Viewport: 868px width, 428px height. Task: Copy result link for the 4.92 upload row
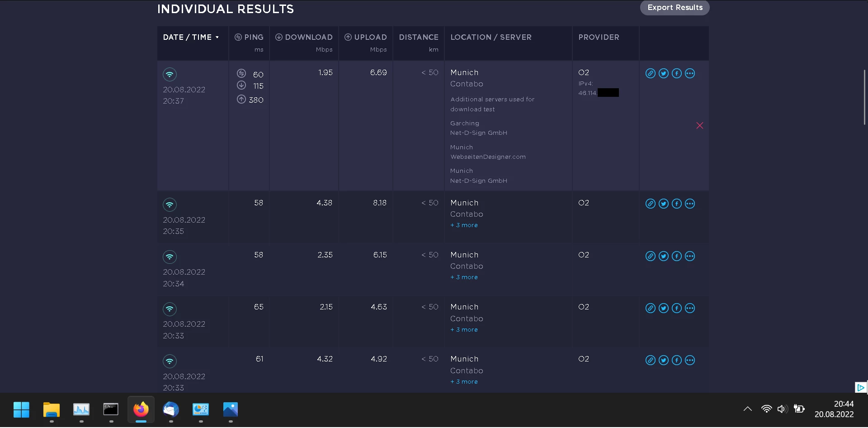[650, 360]
